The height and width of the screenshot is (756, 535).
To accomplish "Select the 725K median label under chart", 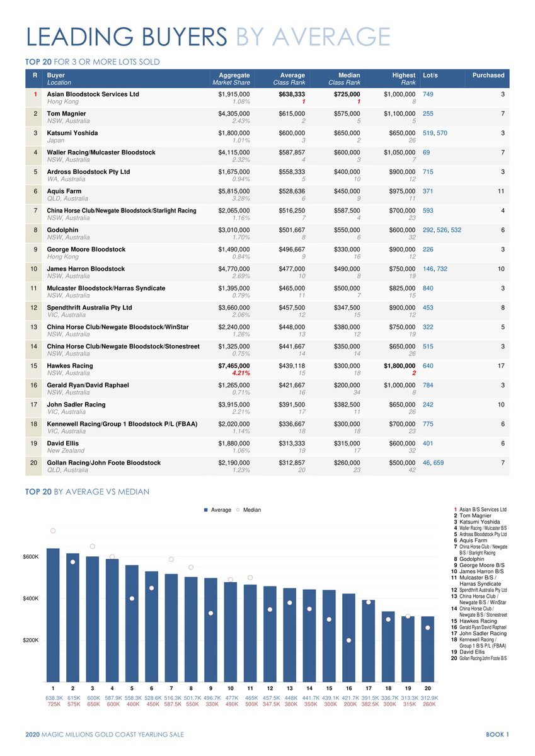I will pyautogui.click(x=54, y=706).
